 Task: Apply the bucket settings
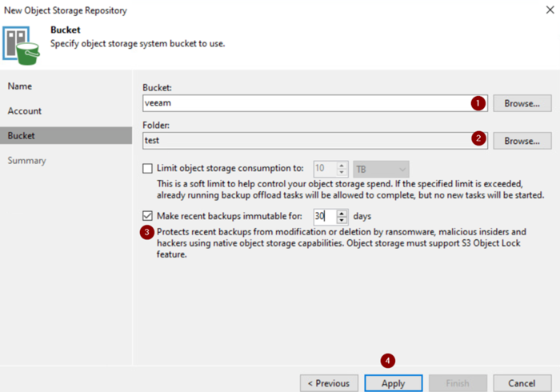(394, 383)
